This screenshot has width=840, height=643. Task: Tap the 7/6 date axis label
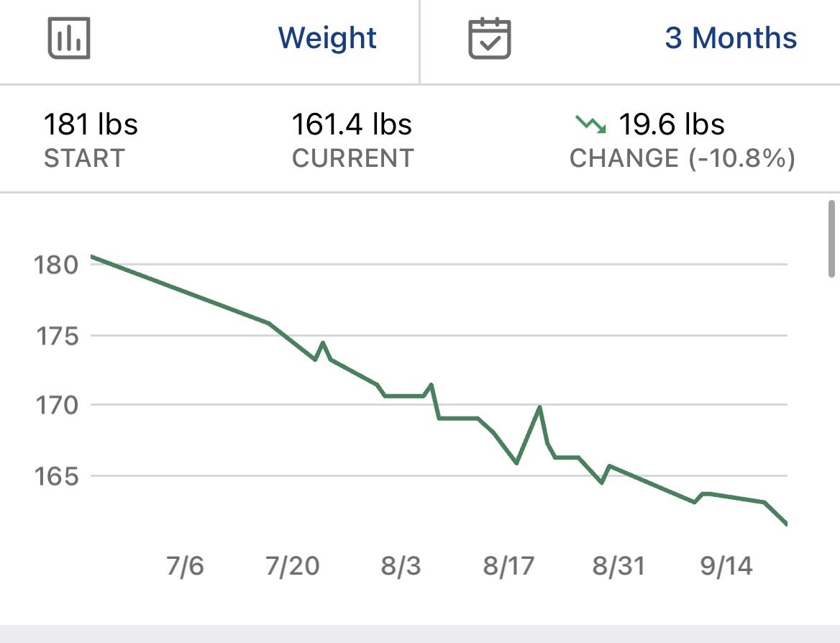[185, 566]
